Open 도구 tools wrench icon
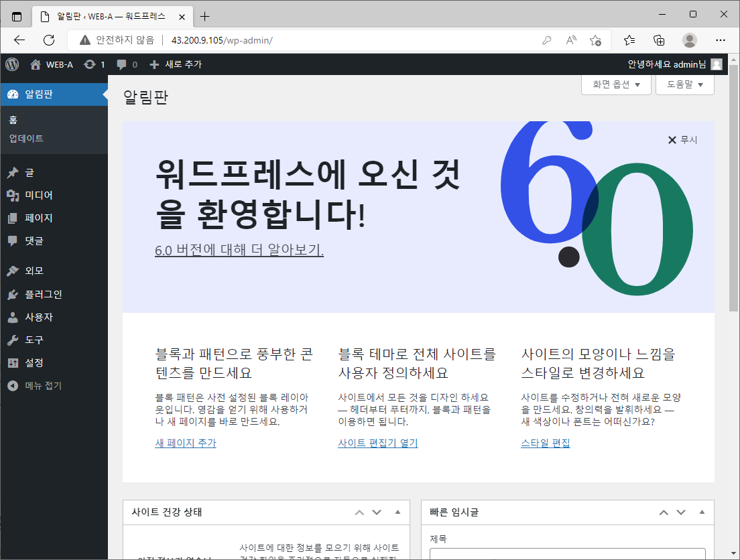The image size is (740, 560). tap(13, 340)
